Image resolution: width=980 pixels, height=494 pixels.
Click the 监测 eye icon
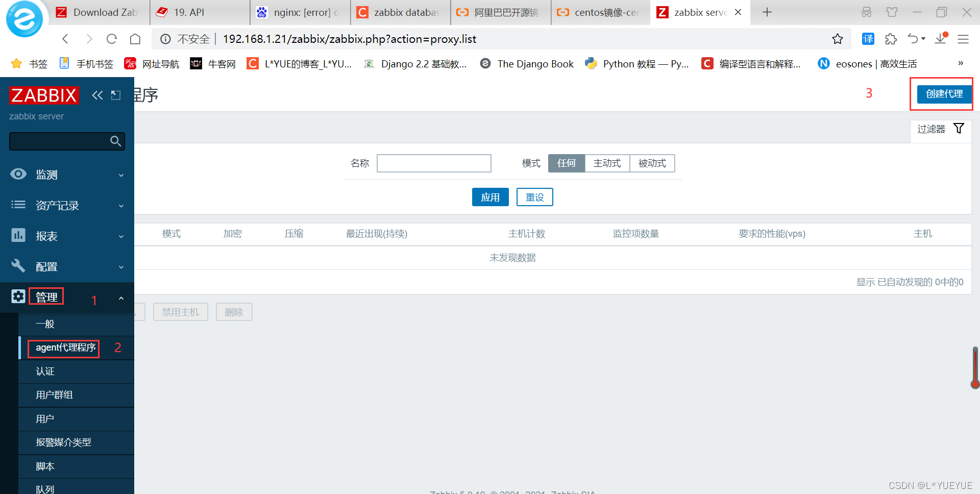point(18,174)
